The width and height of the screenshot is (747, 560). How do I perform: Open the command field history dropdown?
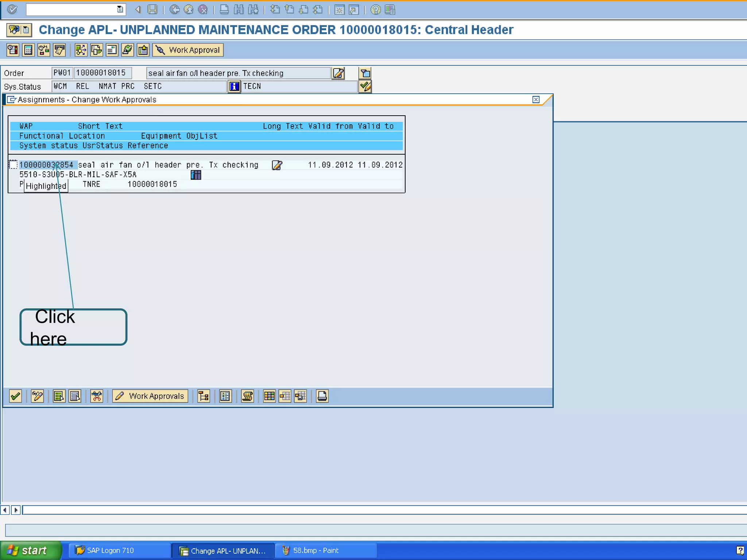(x=120, y=9)
